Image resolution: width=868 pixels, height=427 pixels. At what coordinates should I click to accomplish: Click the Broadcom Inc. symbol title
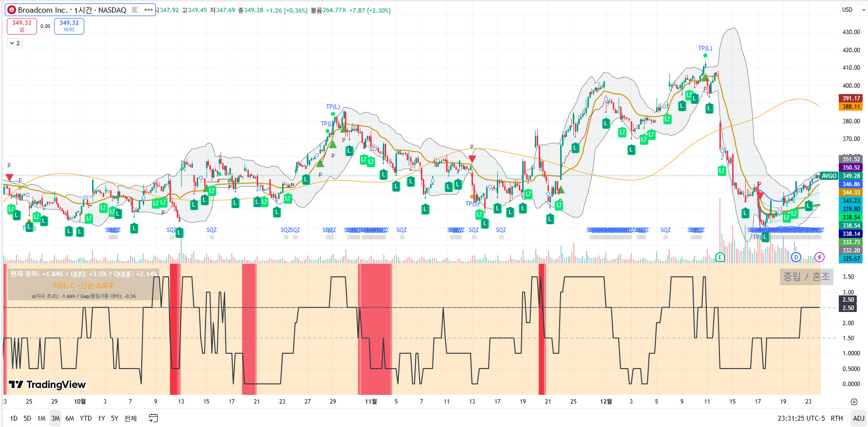(43, 10)
